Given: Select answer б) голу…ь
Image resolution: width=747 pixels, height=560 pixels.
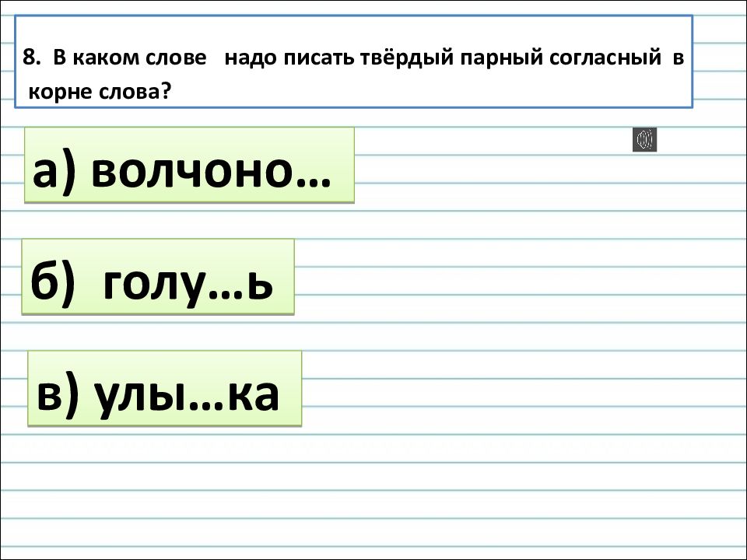Looking at the screenshot, I should click(x=158, y=277).
